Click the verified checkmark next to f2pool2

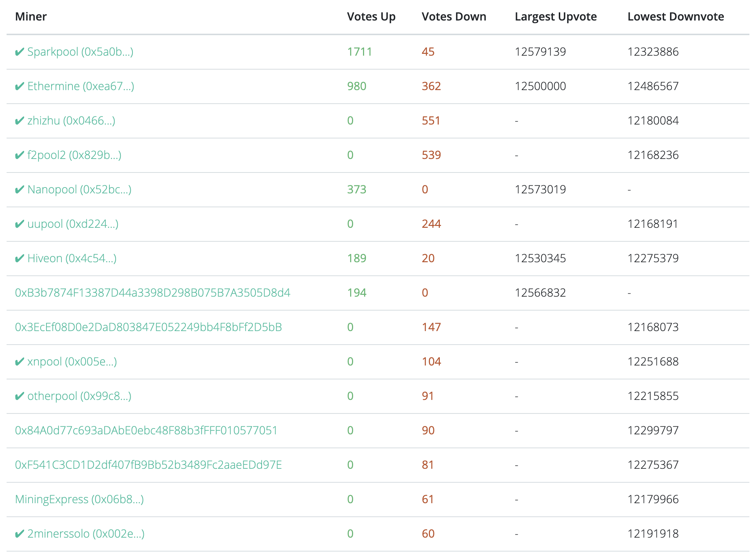[x=20, y=156]
